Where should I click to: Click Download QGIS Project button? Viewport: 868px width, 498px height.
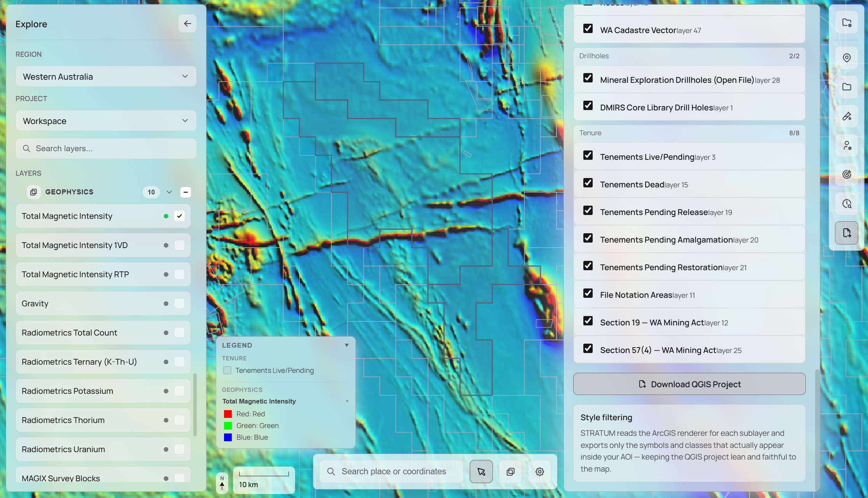tap(689, 384)
